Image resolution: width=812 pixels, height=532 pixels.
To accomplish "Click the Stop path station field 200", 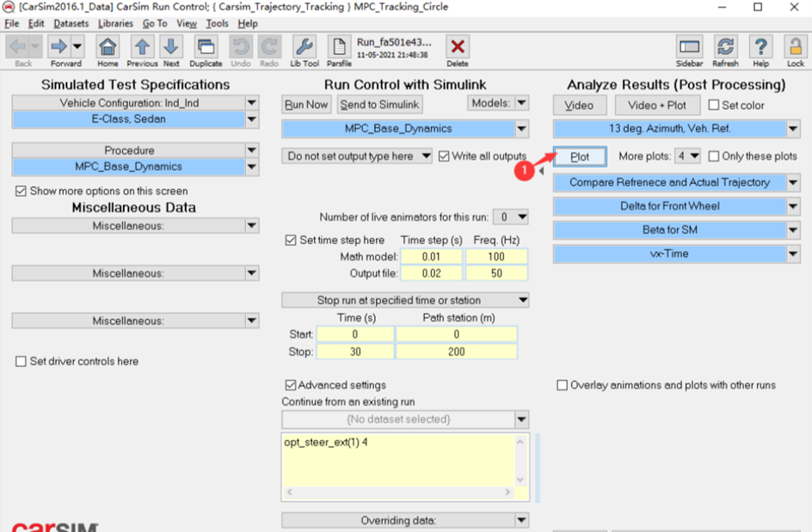I will click(456, 352).
